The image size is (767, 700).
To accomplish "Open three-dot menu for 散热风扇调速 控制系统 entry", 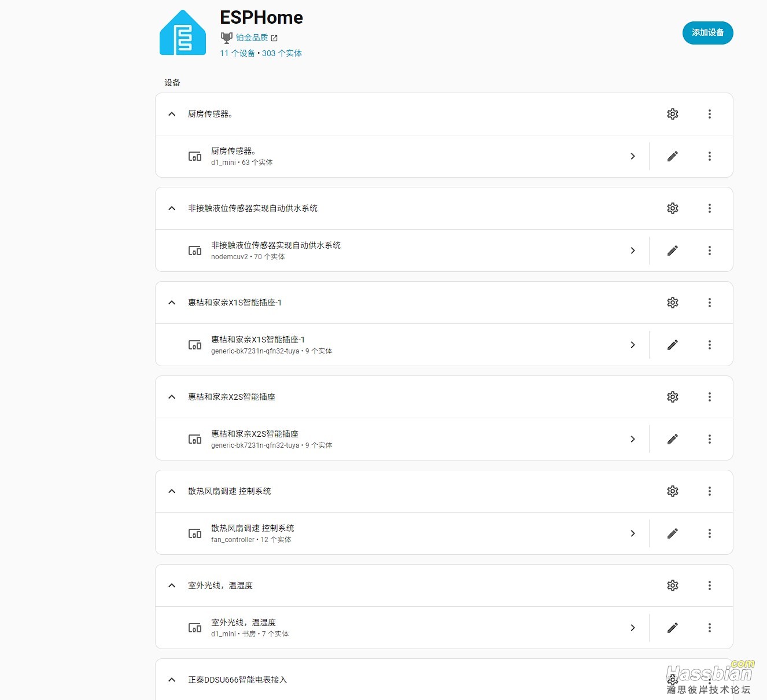I will [709, 491].
